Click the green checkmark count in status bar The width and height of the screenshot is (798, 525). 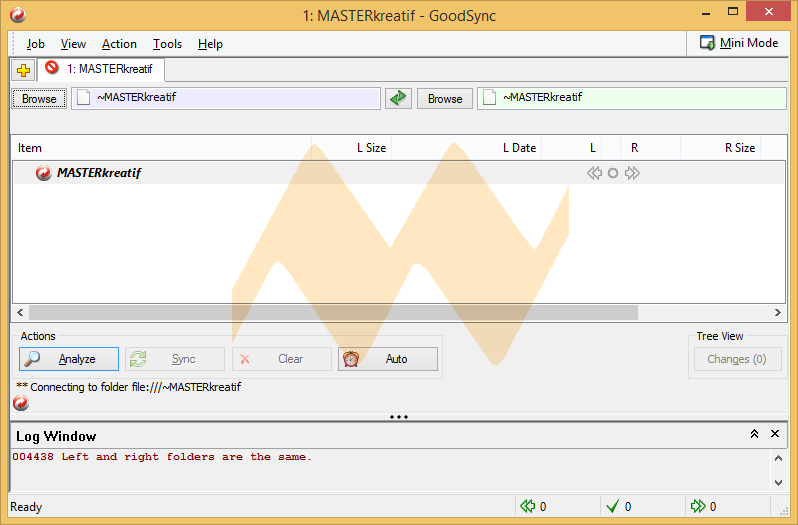pyautogui.click(x=619, y=506)
